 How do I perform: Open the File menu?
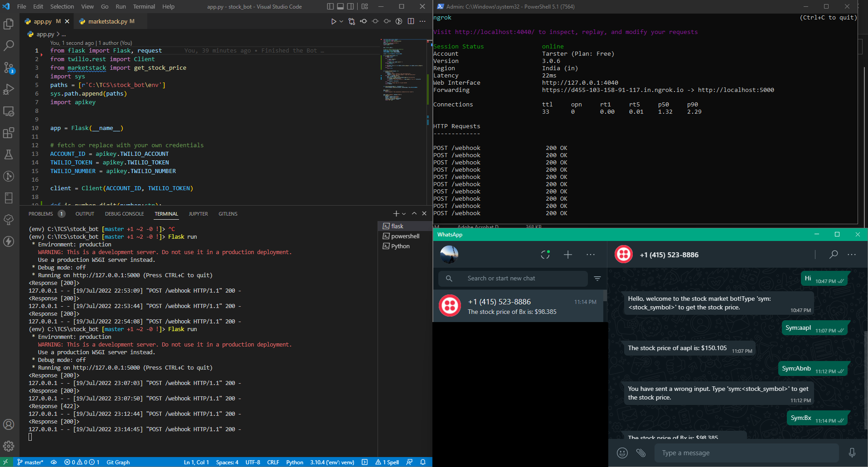22,6
